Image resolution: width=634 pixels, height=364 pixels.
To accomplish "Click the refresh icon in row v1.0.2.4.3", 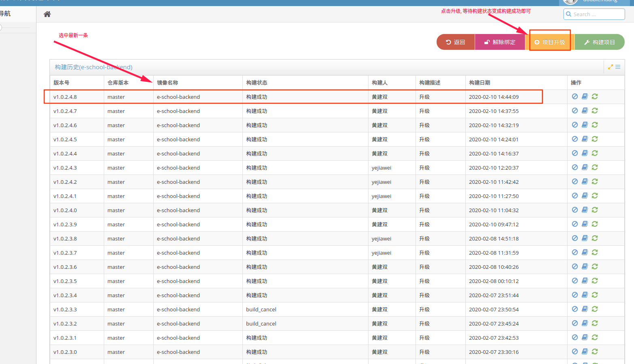I will pos(595,167).
